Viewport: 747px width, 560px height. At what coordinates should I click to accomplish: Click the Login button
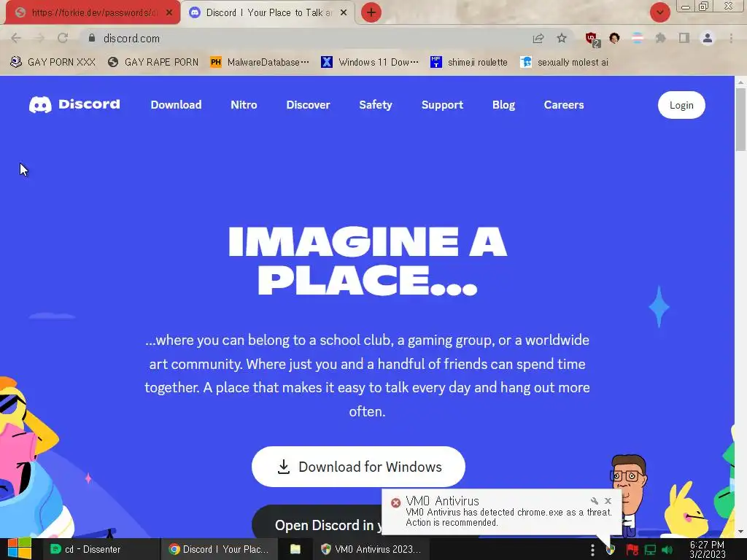coord(681,105)
